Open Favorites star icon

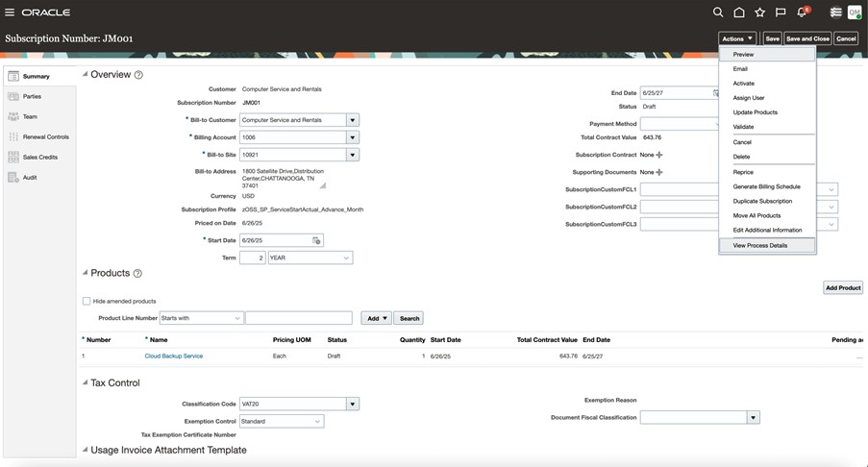(x=760, y=12)
